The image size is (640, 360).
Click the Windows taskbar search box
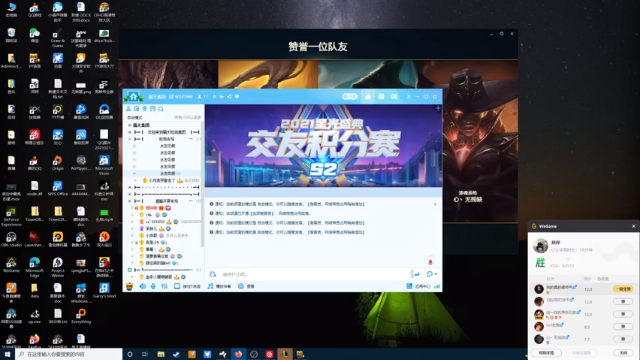tap(69, 354)
